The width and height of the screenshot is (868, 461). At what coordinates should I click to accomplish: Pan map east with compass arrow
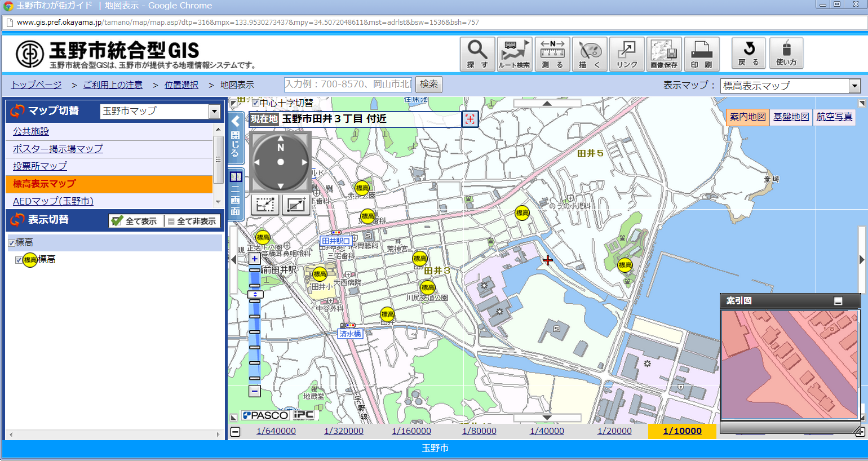(x=304, y=162)
